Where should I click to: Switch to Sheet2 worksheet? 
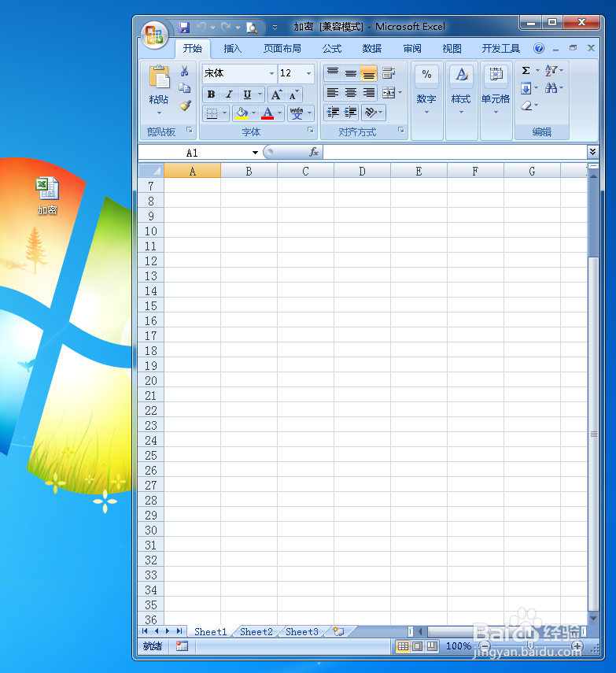pyautogui.click(x=256, y=632)
